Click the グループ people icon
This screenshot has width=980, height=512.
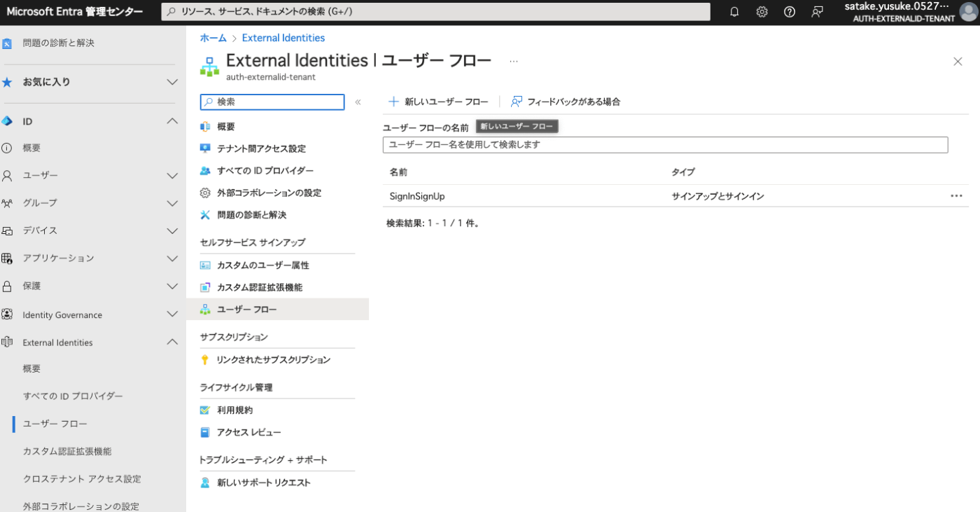7,203
